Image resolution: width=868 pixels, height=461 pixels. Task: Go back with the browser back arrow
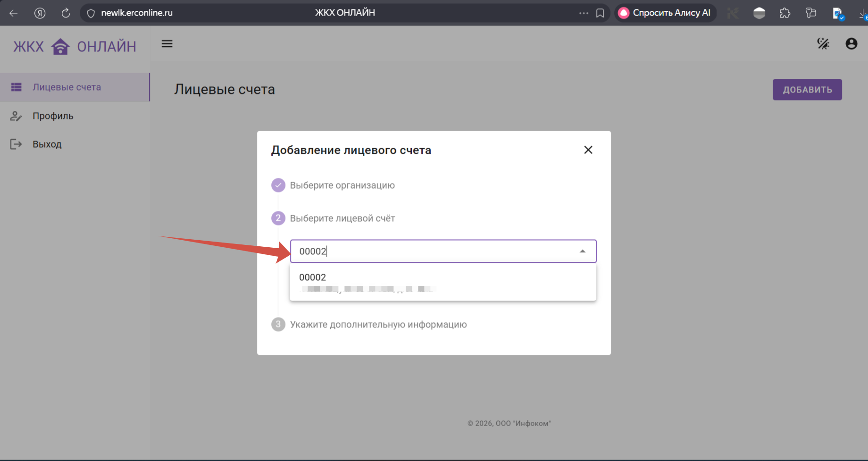click(x=14, y=13)
